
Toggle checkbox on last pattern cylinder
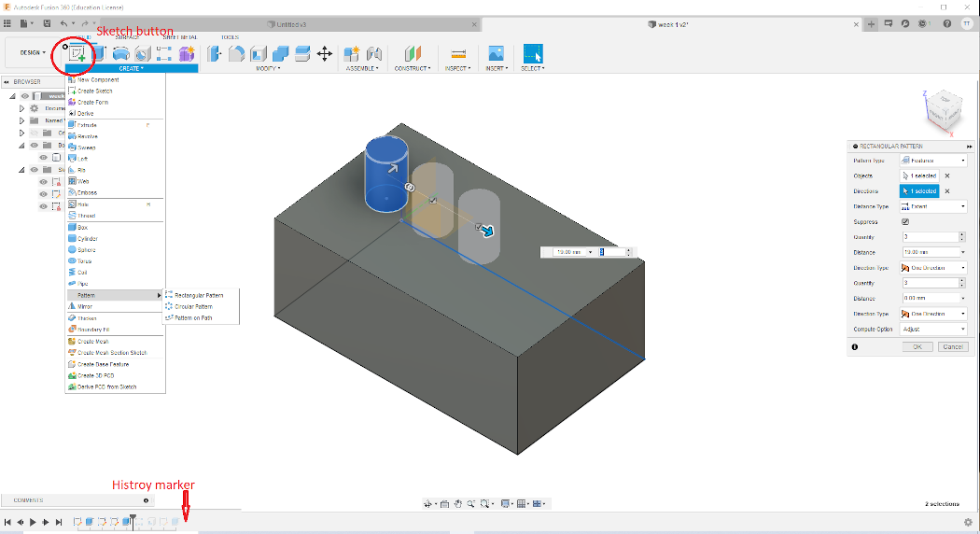478,227
